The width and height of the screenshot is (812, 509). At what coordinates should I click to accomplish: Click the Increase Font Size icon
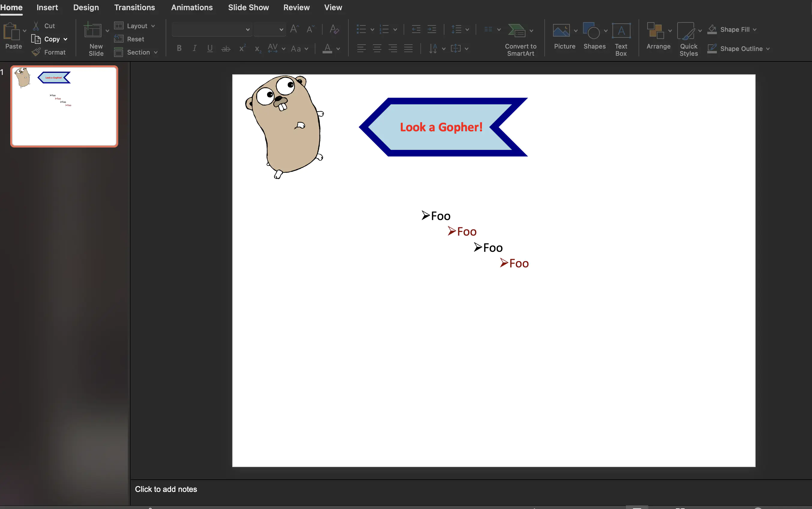click(294, 29)
